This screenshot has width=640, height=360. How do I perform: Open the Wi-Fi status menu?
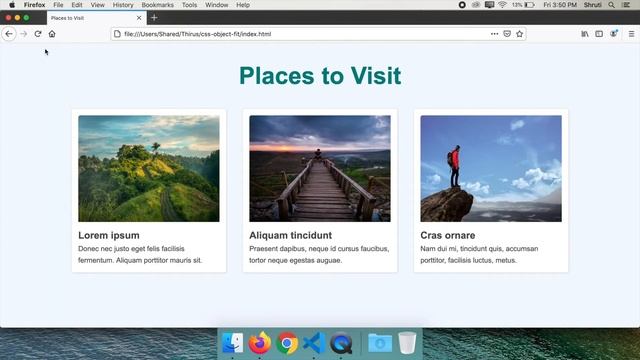click(x=502, y=5)
